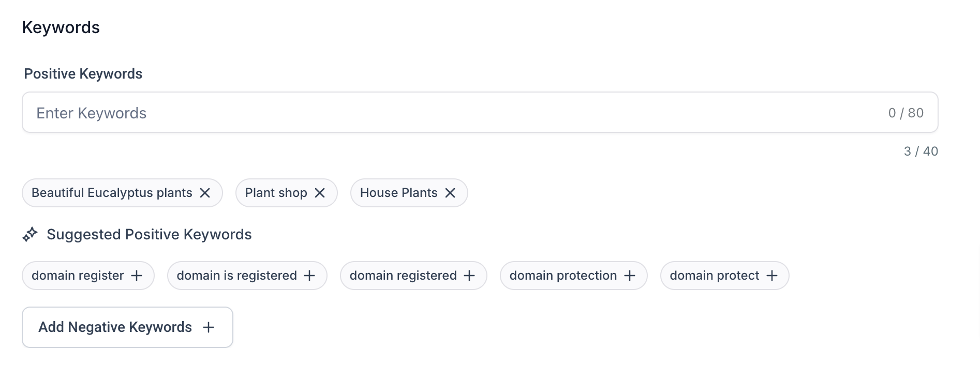Screen dimensions: 980x365
Task: Click the domain protection suggestion chip label
Action: pos(563,276)
